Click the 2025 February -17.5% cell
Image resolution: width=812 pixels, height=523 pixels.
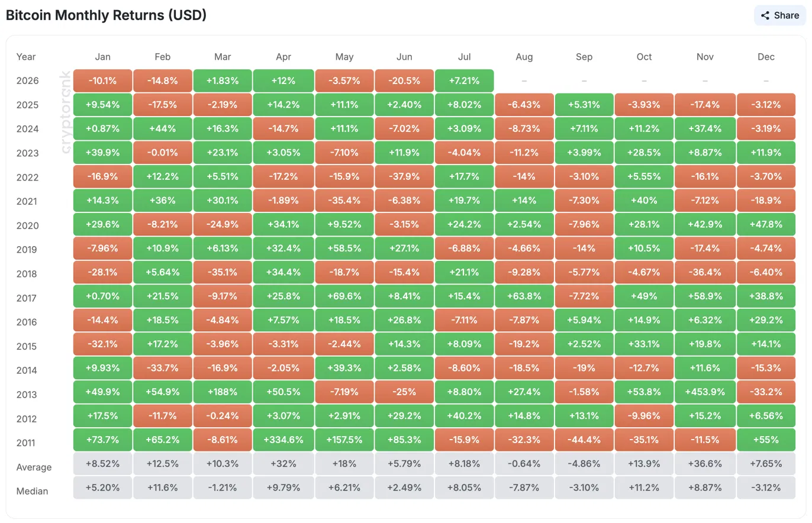coord(163,105)
